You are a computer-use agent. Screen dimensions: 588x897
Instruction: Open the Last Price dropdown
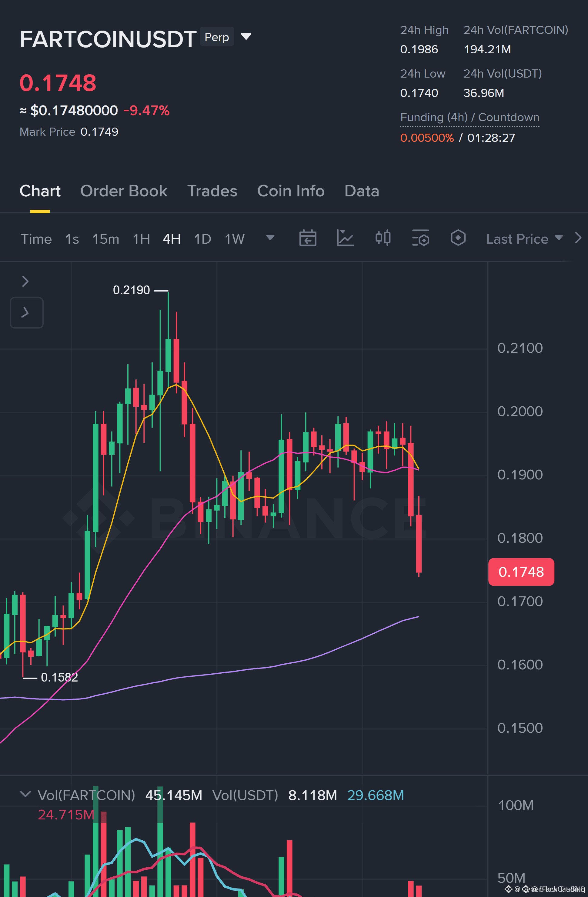tap(524, 239)
